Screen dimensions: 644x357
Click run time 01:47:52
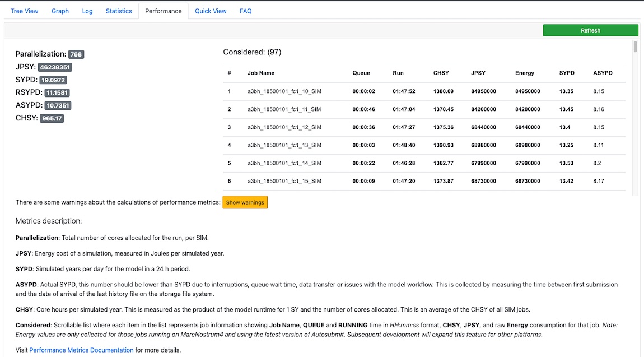pyautogui.click(x=404, y=91)
